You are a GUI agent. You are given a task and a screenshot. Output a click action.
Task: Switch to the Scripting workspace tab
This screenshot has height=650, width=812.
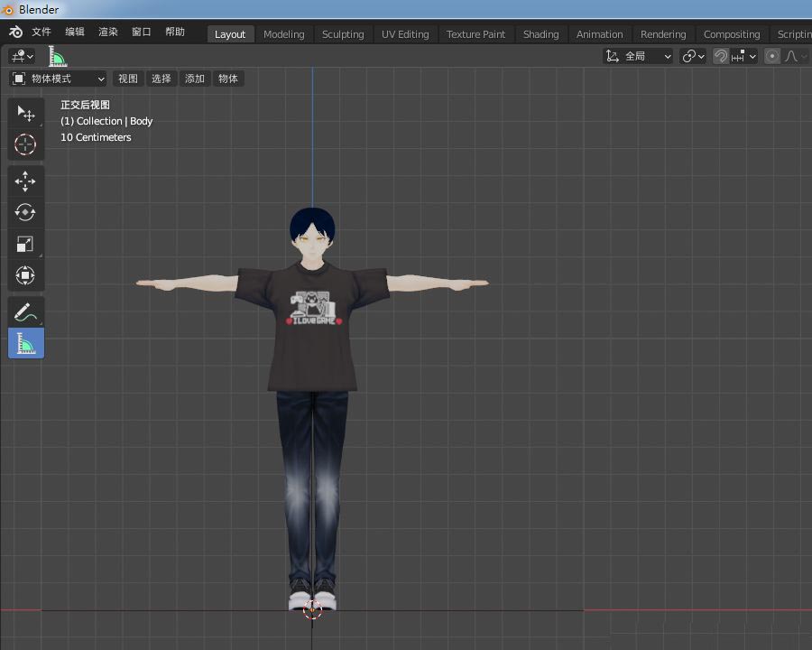pos(794,34)
